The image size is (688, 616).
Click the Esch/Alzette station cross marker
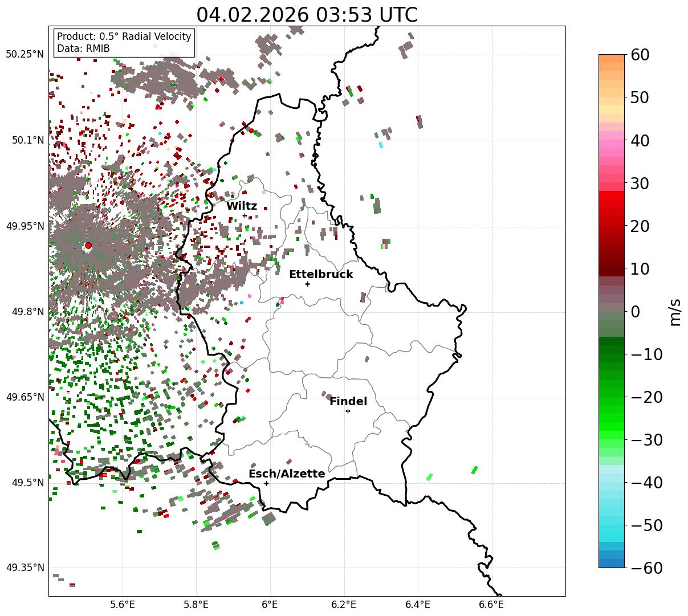pos(266,483)
